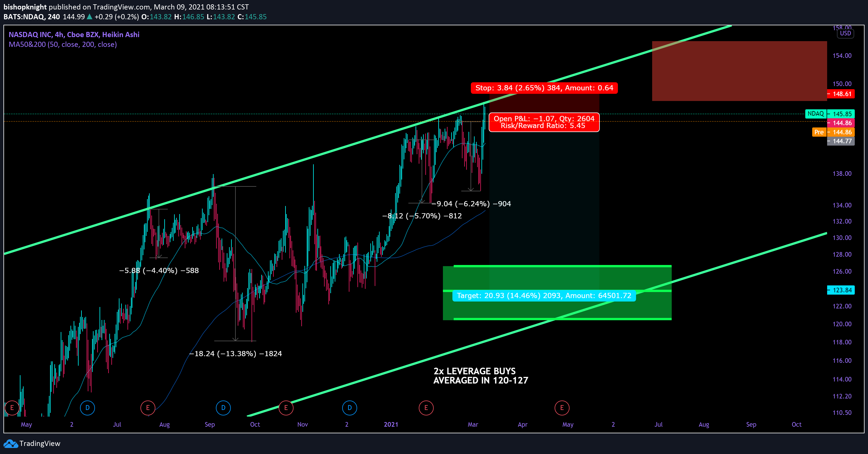
Task: Click the bishopknight author name
Action: click(x=25, y=7)
